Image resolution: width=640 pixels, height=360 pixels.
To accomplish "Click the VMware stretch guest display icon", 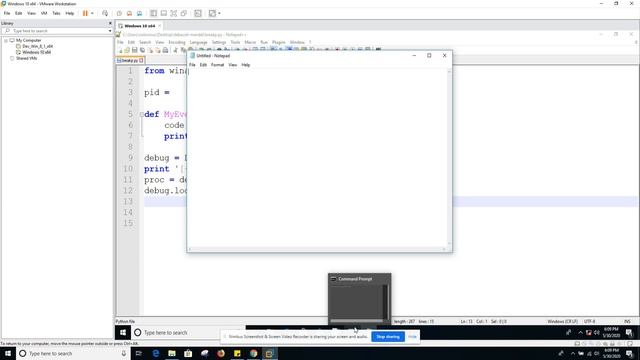I will (212, 13).
